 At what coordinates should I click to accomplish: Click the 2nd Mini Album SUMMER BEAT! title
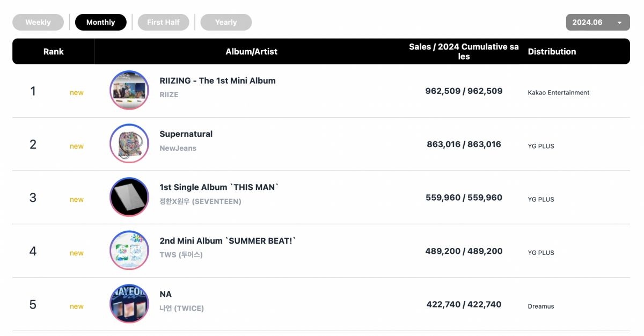[228, 240]
